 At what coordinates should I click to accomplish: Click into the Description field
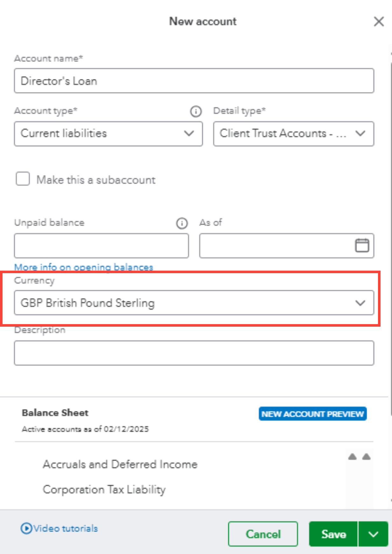click(194, 353)
